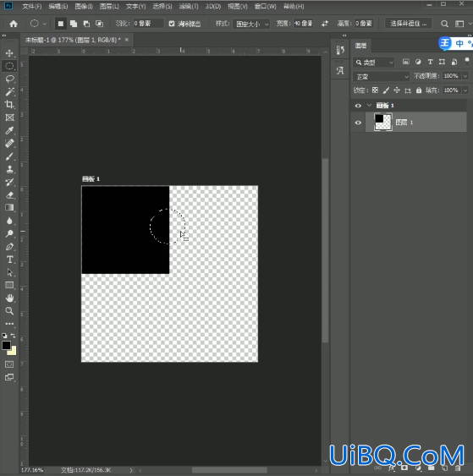Select the Move tool
Screen dimensions: 473x476
(x=9, y=53)
